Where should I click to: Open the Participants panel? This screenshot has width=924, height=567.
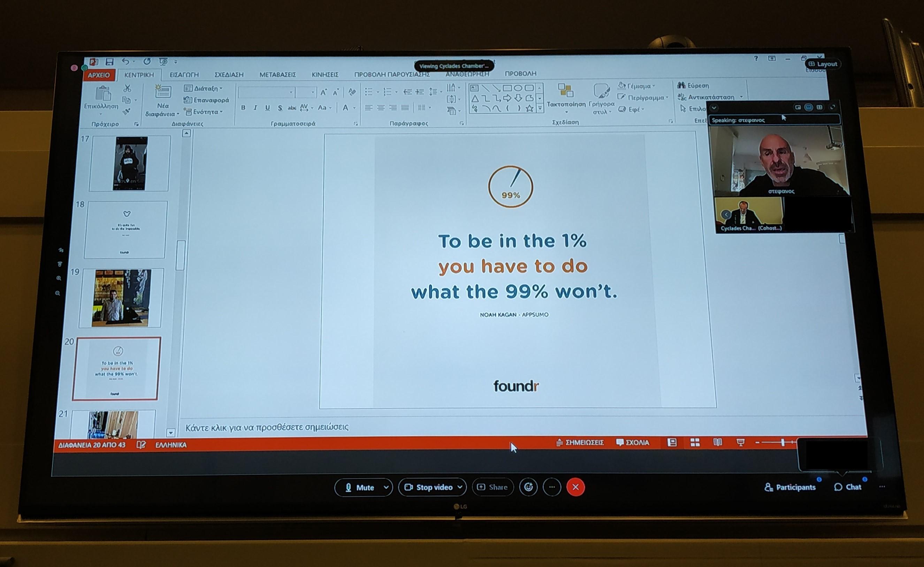coord(790,487)
